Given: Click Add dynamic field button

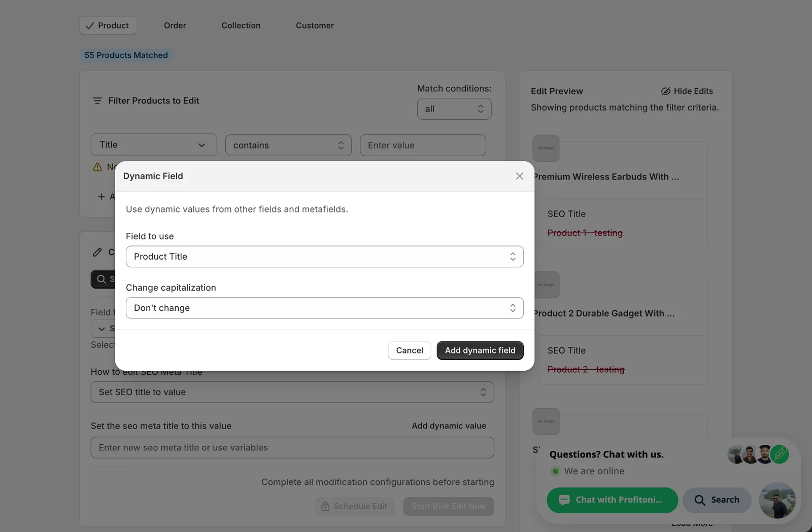Looking at the screenshot, I should click(x=480, y=350).
